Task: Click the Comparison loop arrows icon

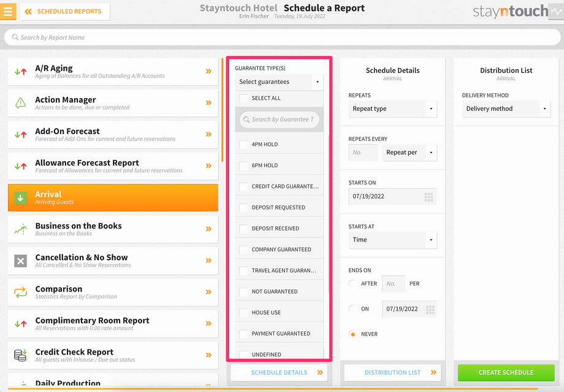Action: 20,293
